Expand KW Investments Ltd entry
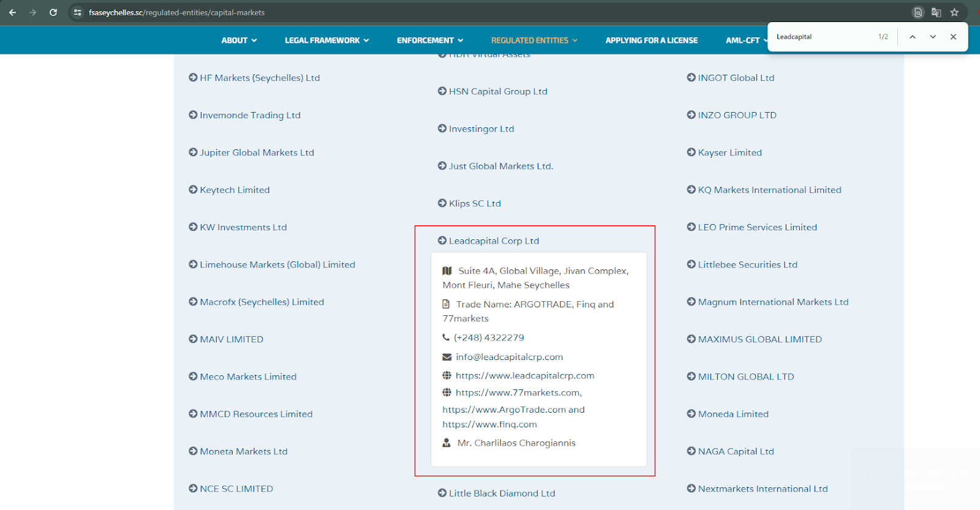 [x=238, y=227]
